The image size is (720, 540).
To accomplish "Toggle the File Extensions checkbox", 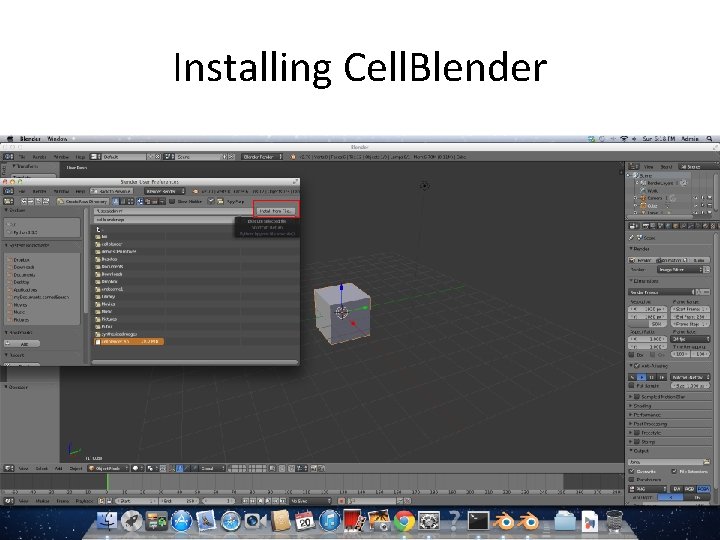I will point(674,472).
